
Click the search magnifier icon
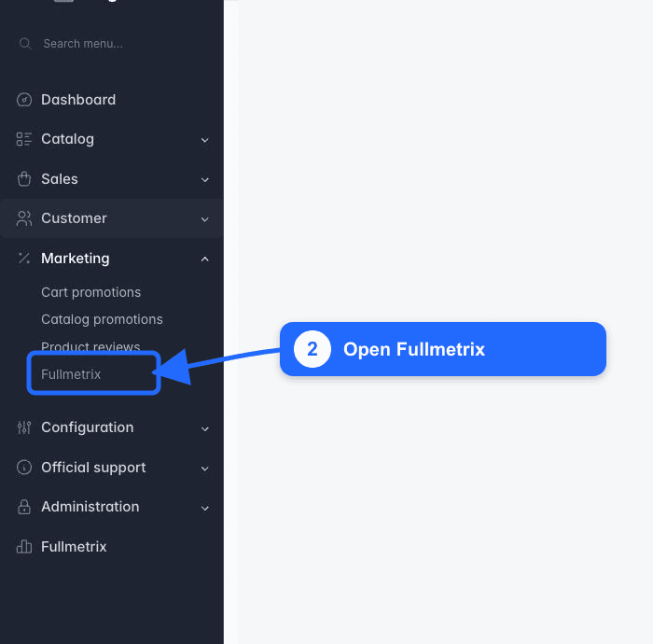(x=25, y=43)
